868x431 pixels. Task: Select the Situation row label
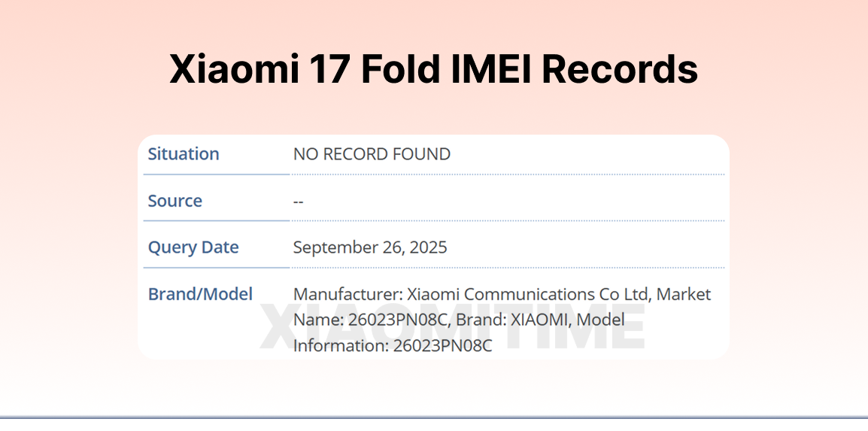point(184,154)
